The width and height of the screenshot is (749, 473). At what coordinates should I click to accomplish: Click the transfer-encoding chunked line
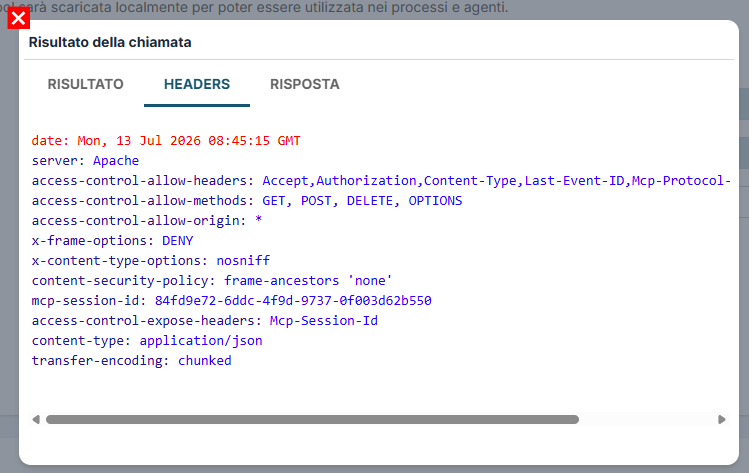tap(132, 361)
